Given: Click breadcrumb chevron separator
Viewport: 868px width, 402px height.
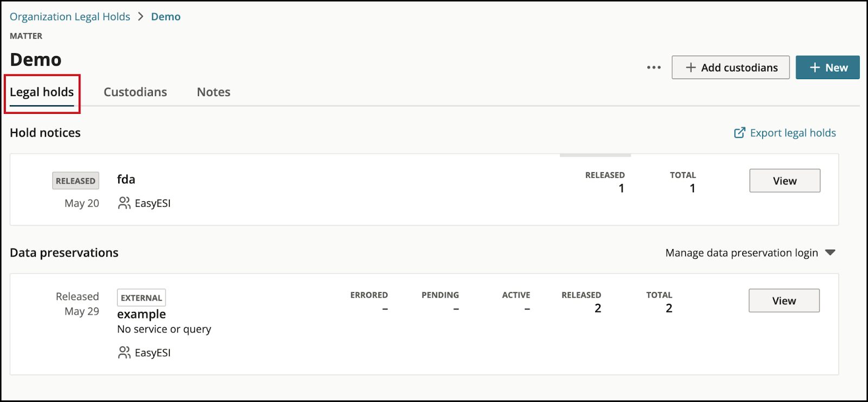Looking at the screenshot, I should (x=141, y=17).
